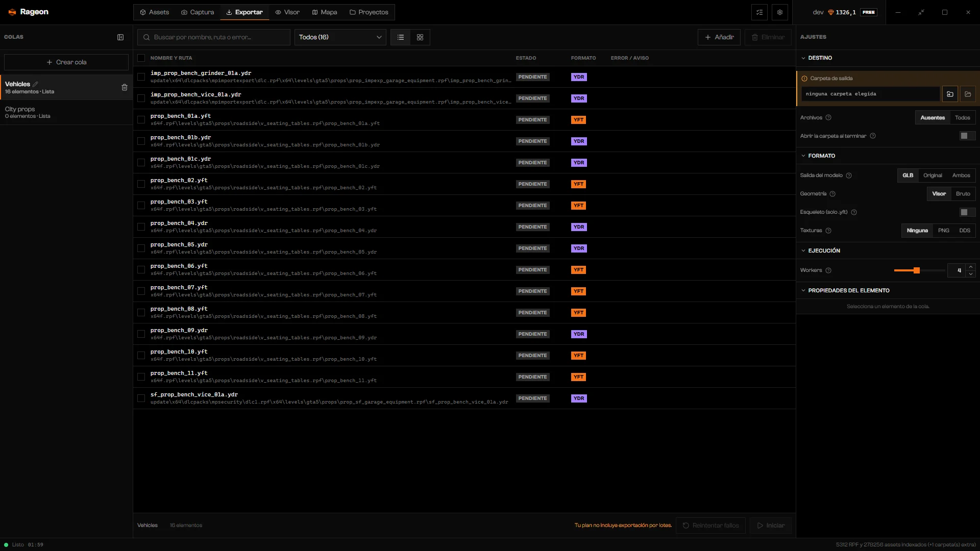
Task: Select Todos for Archivos option
Action: tap(962, 118)
